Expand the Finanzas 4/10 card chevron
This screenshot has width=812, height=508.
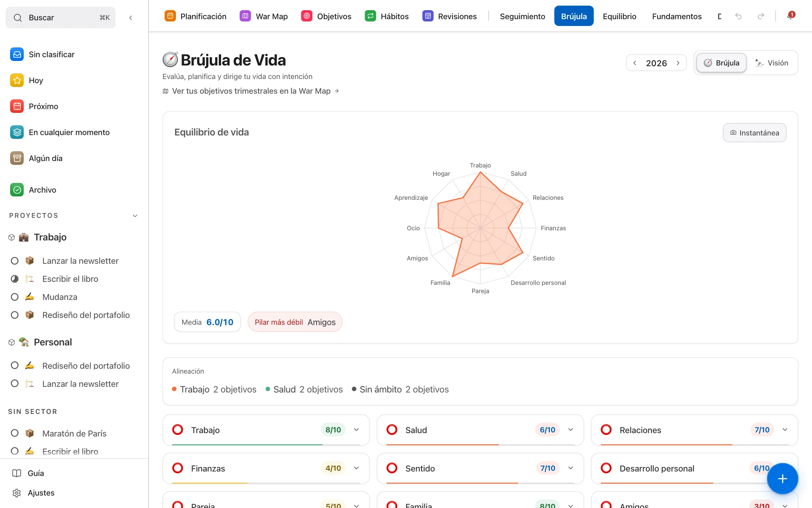tap(356, 468)
